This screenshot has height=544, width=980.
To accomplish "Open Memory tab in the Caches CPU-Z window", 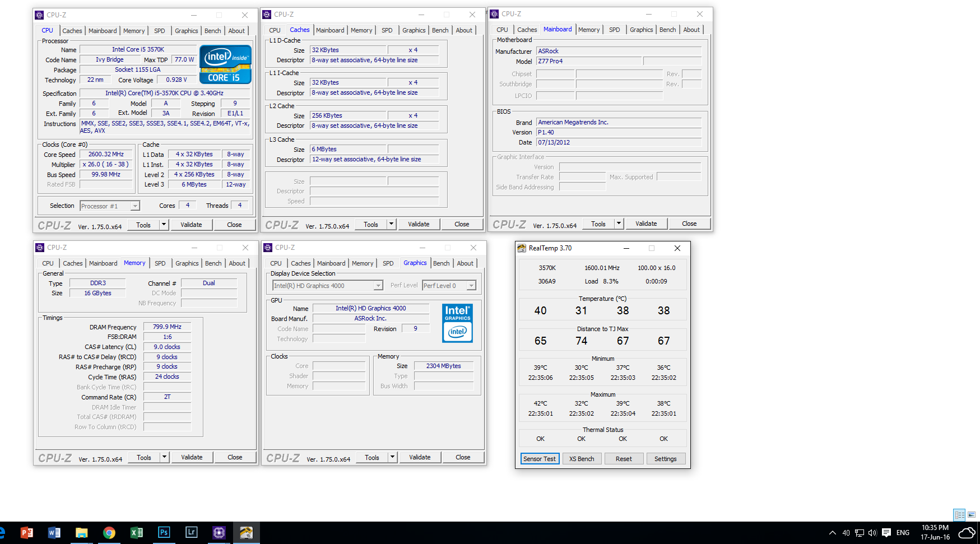I will pyautogui.click(x=361, y=30).
